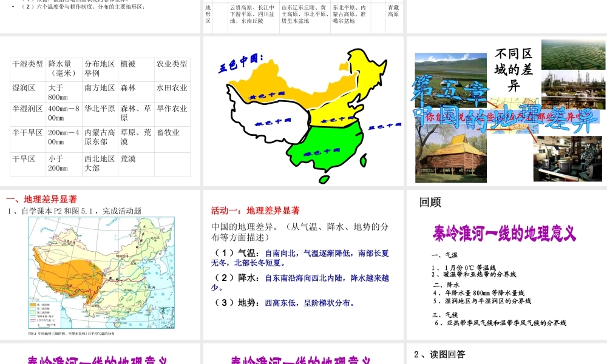The height and width of the screenshot is (364, 607).
Task: Click the computer lab photo
Action: (568, 158)
